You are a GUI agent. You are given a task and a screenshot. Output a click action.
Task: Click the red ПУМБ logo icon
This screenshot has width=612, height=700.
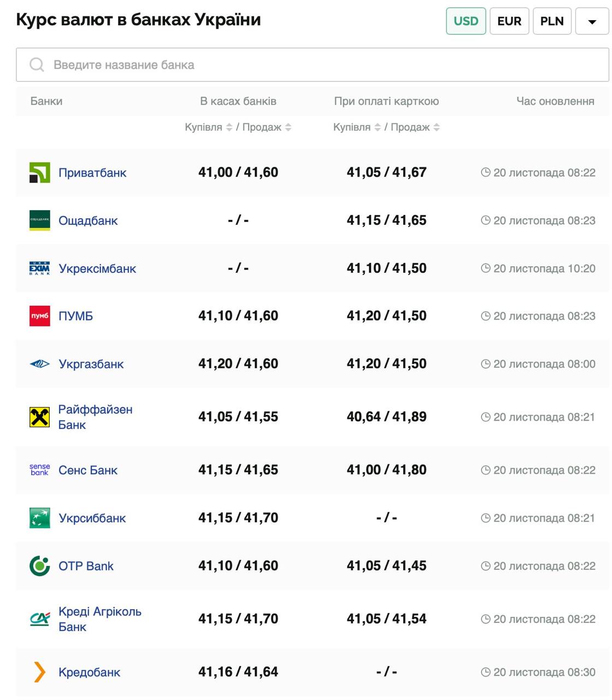39,316
